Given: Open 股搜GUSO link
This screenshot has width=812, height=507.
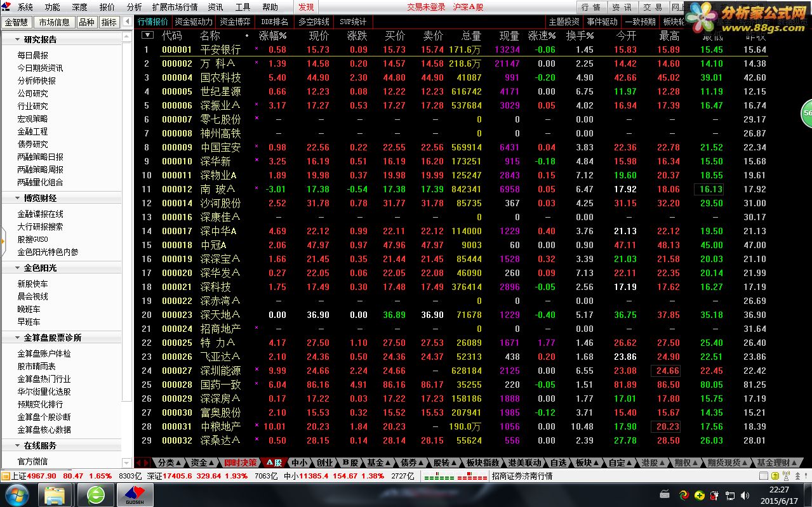Looking at the screenshot, I should click(x=32, y=239).
